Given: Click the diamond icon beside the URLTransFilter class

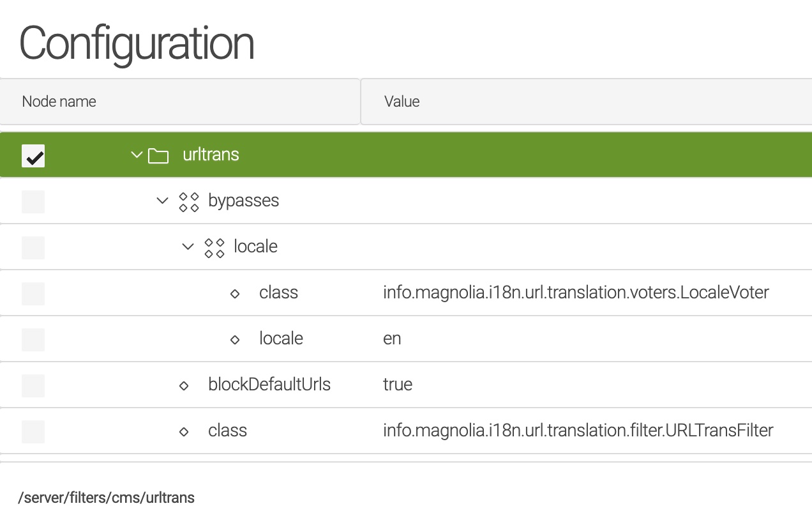Looking at the screenshot, I should pos(184,431).
